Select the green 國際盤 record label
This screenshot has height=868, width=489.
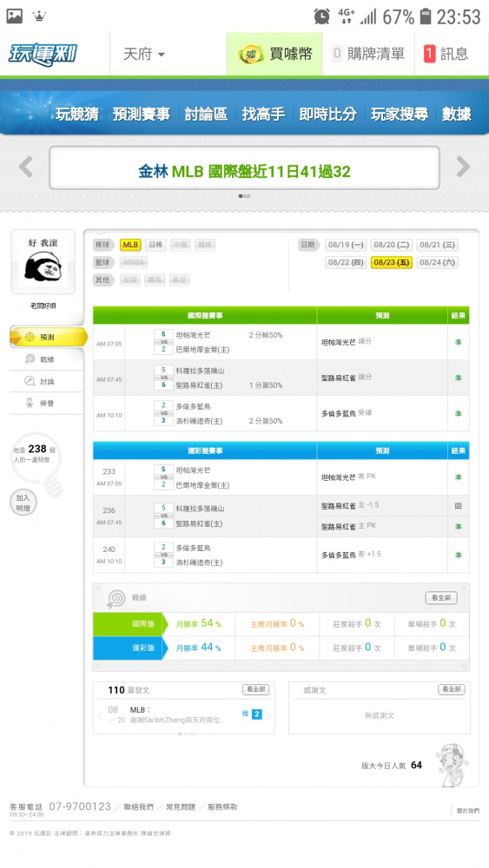click(x=130, y=624)
